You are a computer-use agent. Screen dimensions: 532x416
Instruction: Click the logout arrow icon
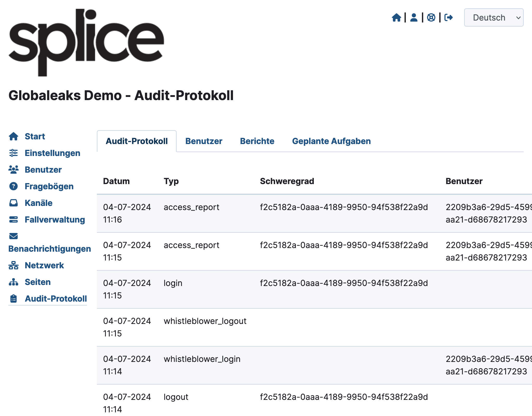tap(449, 17)
